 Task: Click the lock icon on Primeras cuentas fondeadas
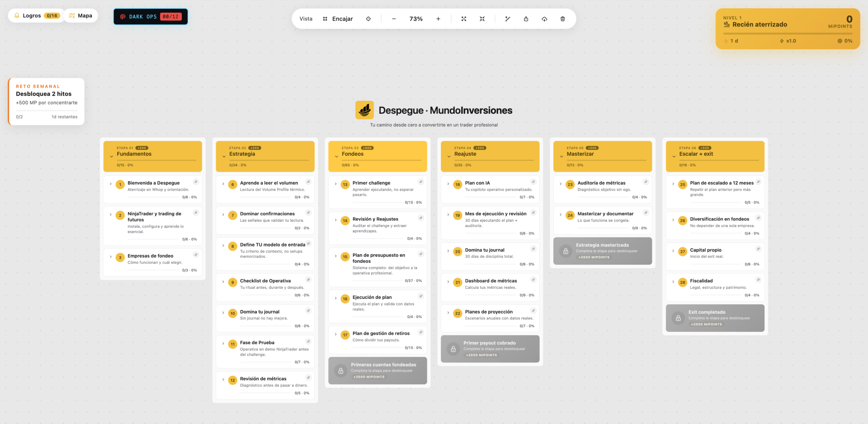click(x=341, y=371)
